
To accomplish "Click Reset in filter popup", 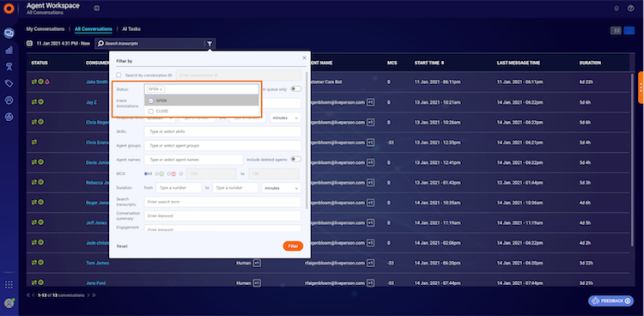I will [x=122, y=246].
